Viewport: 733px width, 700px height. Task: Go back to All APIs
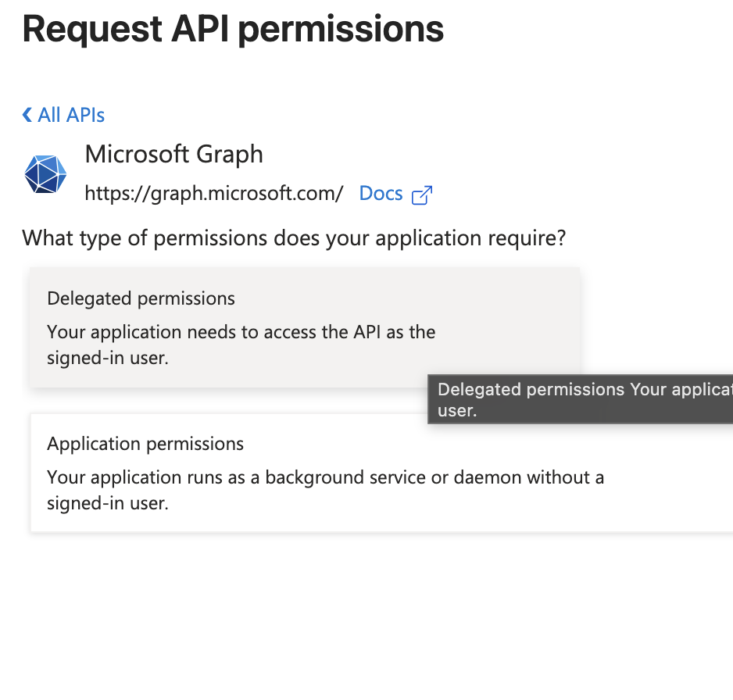[63, 115]
